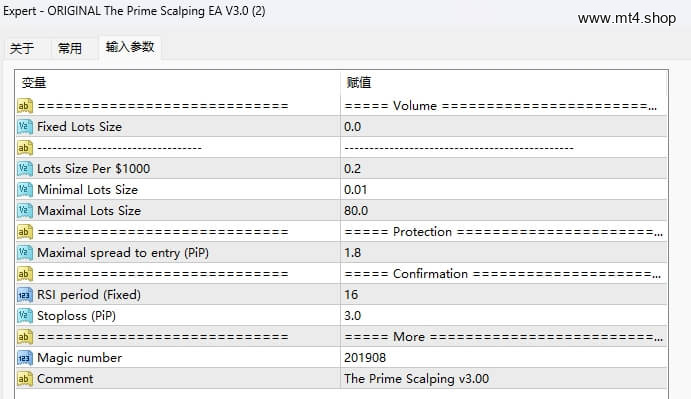The width and height of the screenshot is (691, 399).
Task: Click the Fixed Lots Size double-type icon
Action: (25, 127)
